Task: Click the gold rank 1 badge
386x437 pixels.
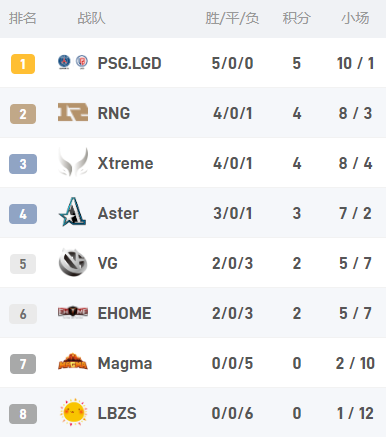Action: [x=23, y=64]
